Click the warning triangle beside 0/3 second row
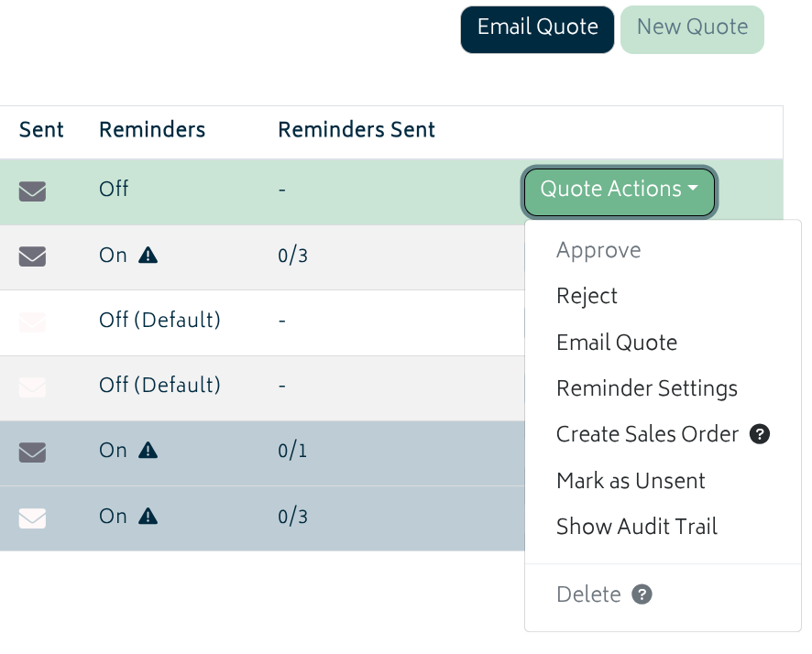This screenshot has height=654, width=812. coord(148,255)
